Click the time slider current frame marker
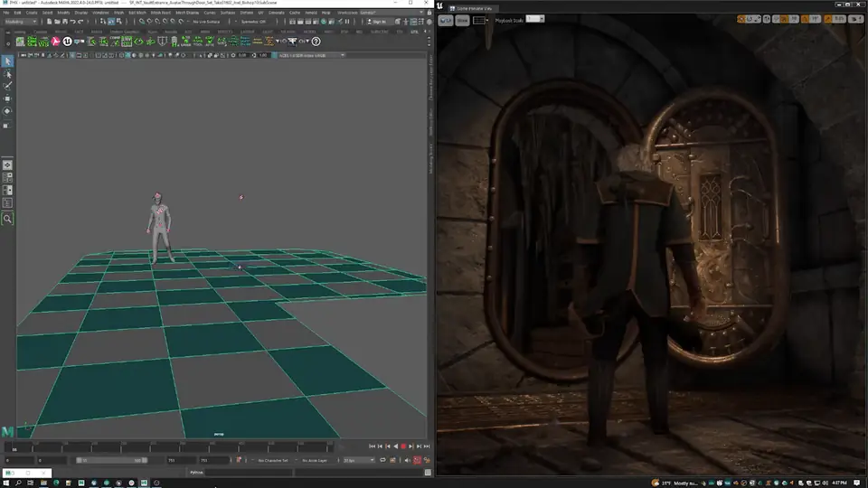Screen dimensions: 868x488 pos(14,447)
